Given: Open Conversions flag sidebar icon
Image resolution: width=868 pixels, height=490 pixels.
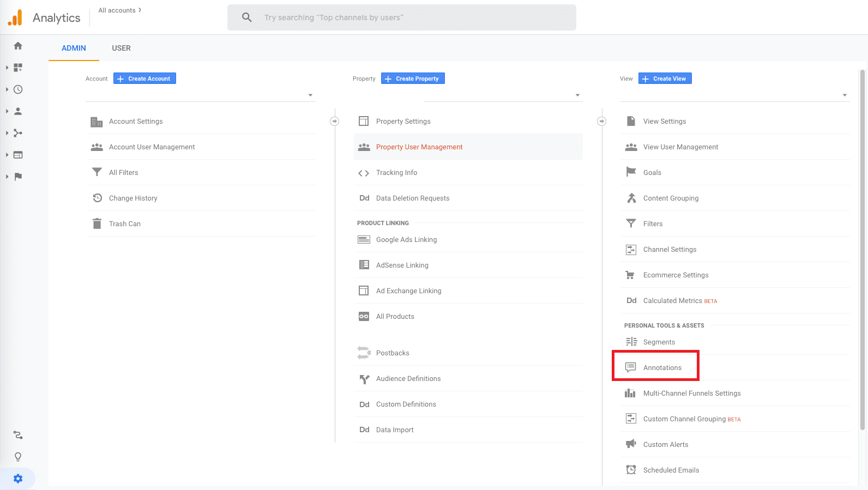Looking at the screenshot, I should [18, 177].
